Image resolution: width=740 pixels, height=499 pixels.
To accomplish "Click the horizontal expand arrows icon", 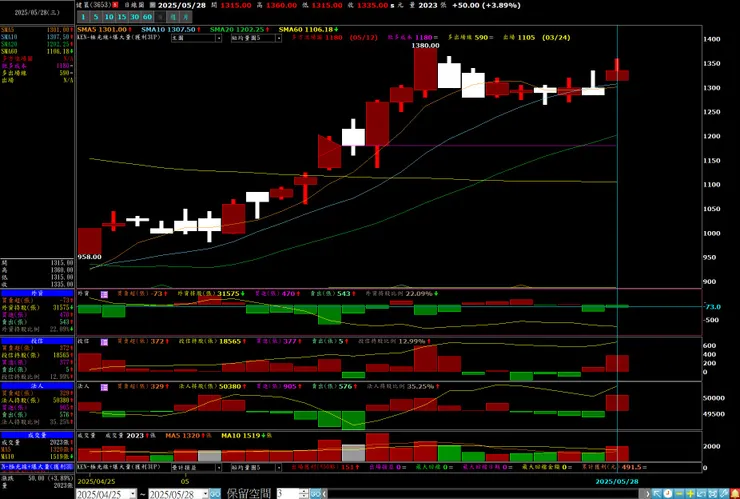I will [x=701, y=494].
